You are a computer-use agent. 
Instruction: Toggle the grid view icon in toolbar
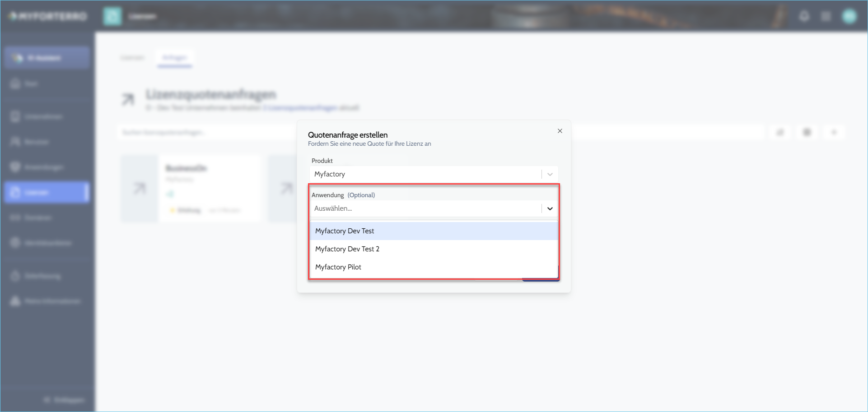(807, 132)
